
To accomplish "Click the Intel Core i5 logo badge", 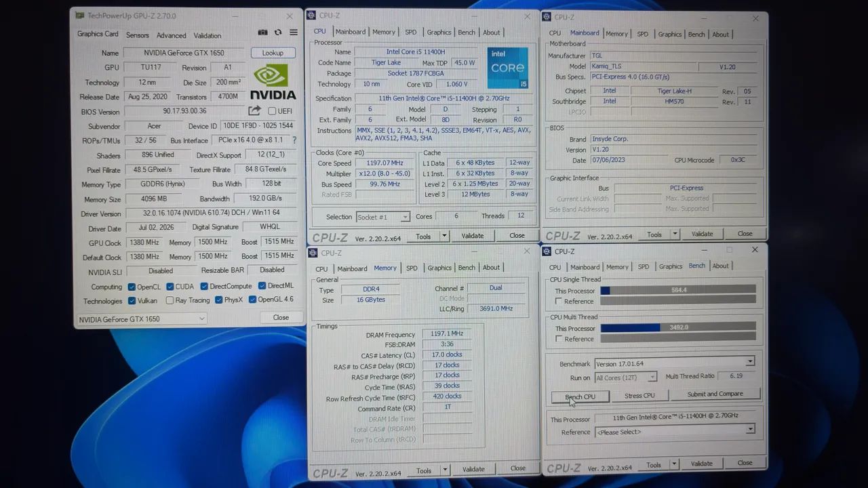I will (508, 68).
